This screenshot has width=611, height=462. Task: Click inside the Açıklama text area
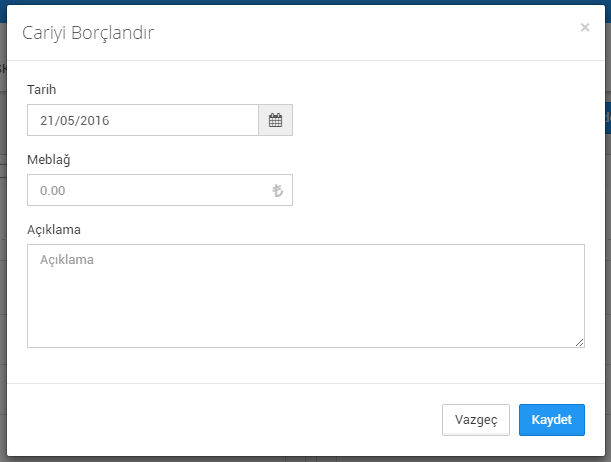tap(306, 296)
